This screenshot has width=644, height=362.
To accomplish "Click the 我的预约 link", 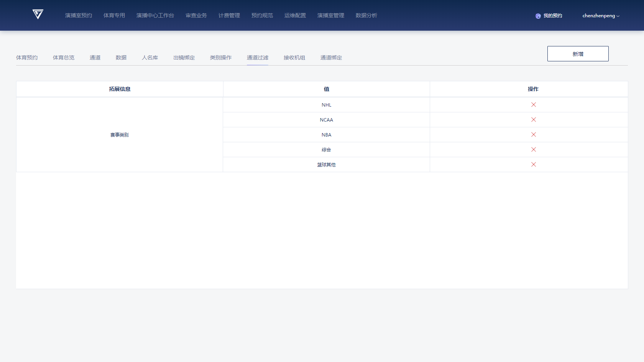I will 553,16.
